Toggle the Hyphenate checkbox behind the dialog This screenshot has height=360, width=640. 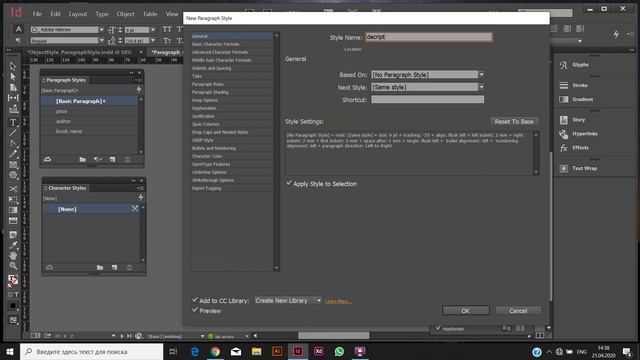[438, 328]
